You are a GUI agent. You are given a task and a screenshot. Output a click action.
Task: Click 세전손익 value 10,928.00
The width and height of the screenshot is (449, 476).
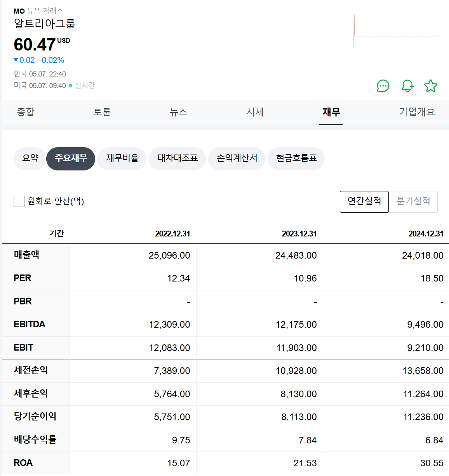click(x=296, y=371)
